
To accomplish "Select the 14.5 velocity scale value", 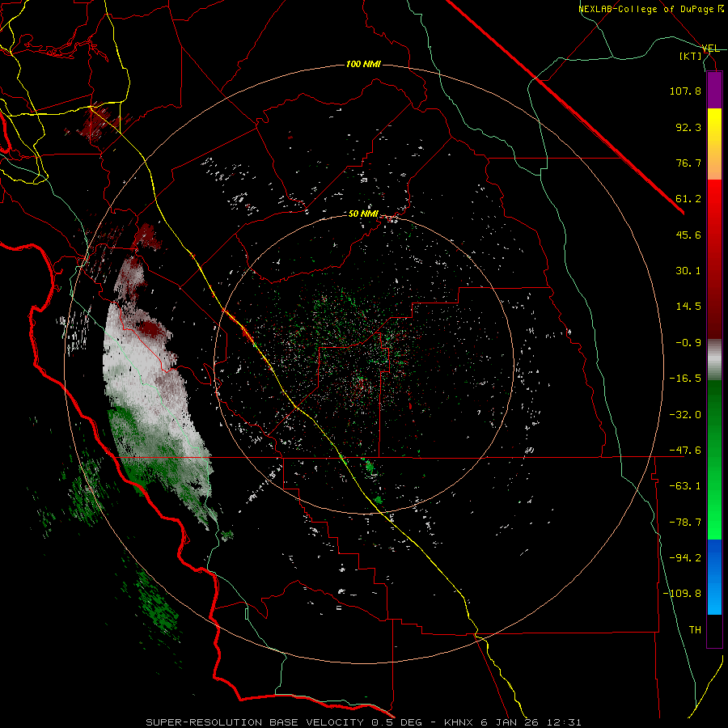I will tap(688, 307).
